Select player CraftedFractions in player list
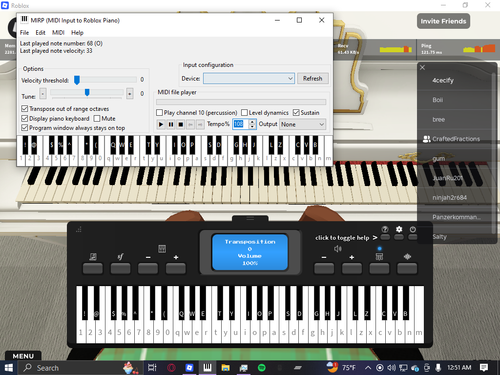The width and height of the screenshot is (500, 375). point(455,139)
